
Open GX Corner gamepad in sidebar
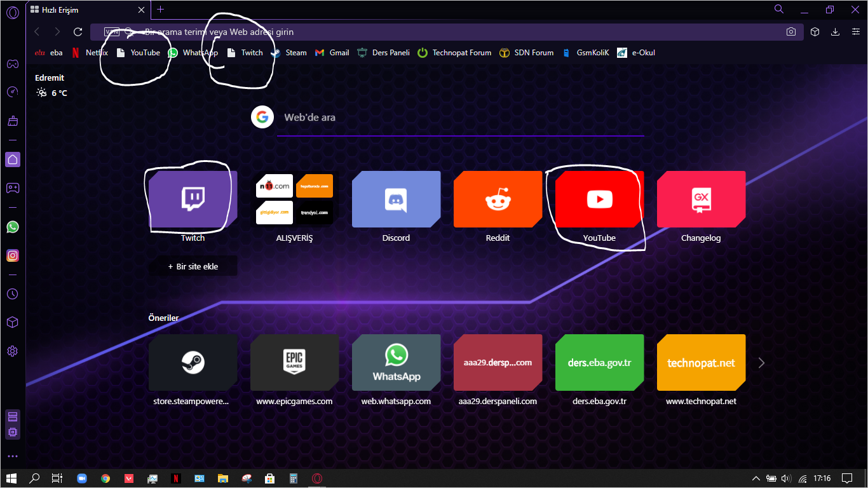[13, 64]
